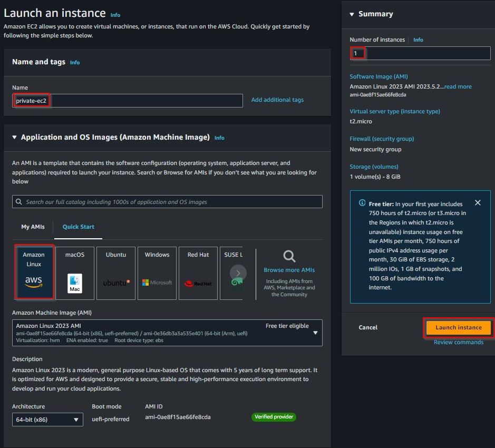Click Storage (volumes) summary link
The image size is (495, 448).
pyautogui.click(x=374, y=167)
